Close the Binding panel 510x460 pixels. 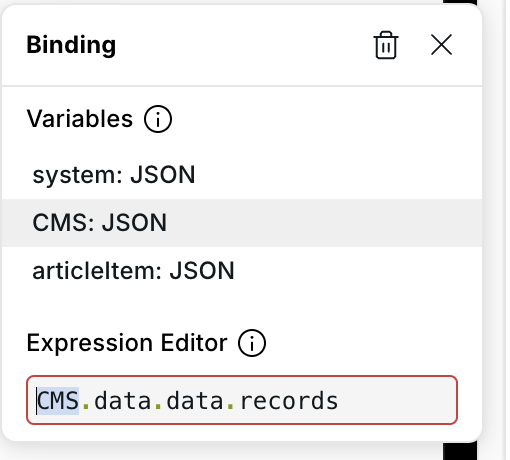[441, 45]
